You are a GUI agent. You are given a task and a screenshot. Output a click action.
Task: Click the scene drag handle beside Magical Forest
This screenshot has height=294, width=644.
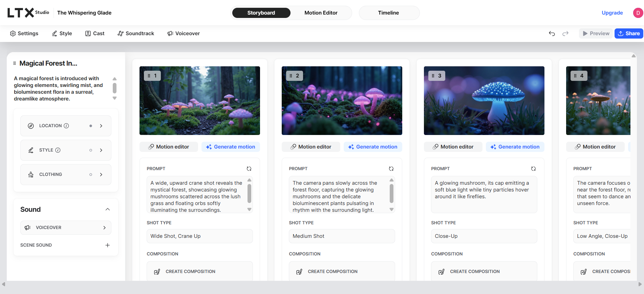(15, 63)
